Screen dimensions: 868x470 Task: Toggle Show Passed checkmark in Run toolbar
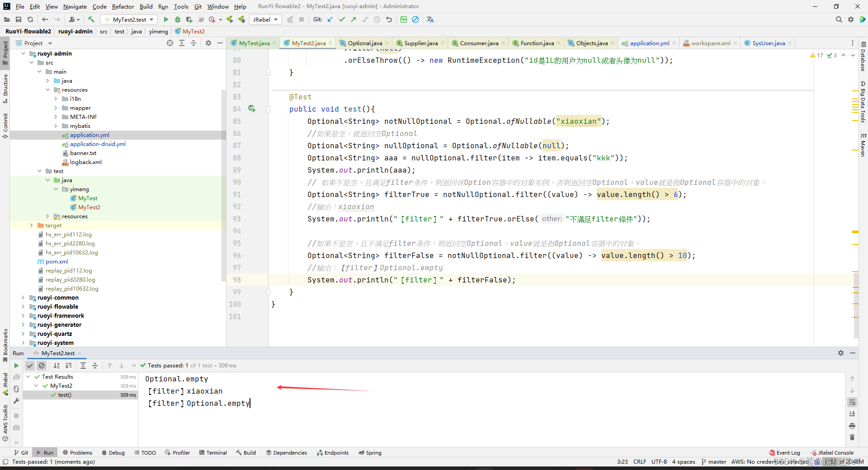30,366
